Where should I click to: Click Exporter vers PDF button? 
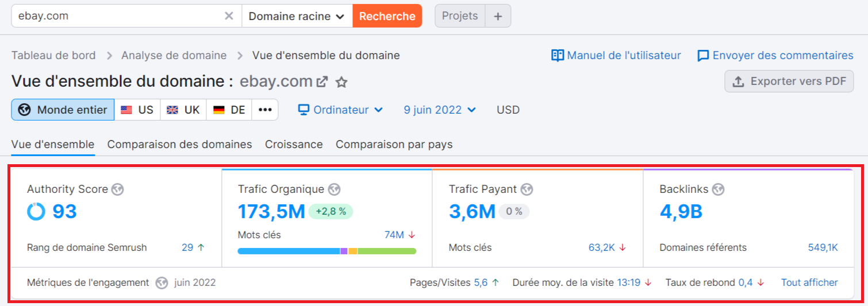789,82
